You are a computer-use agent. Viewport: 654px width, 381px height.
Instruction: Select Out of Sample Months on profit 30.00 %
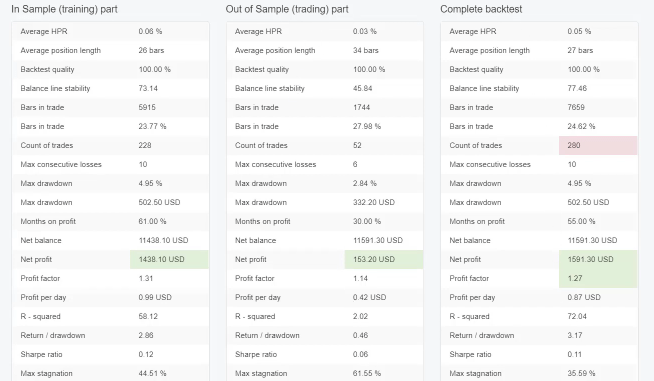tap(367, 221)
